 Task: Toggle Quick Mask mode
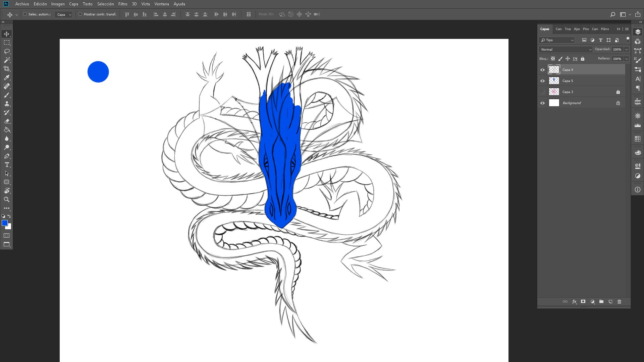click(7, 236)
